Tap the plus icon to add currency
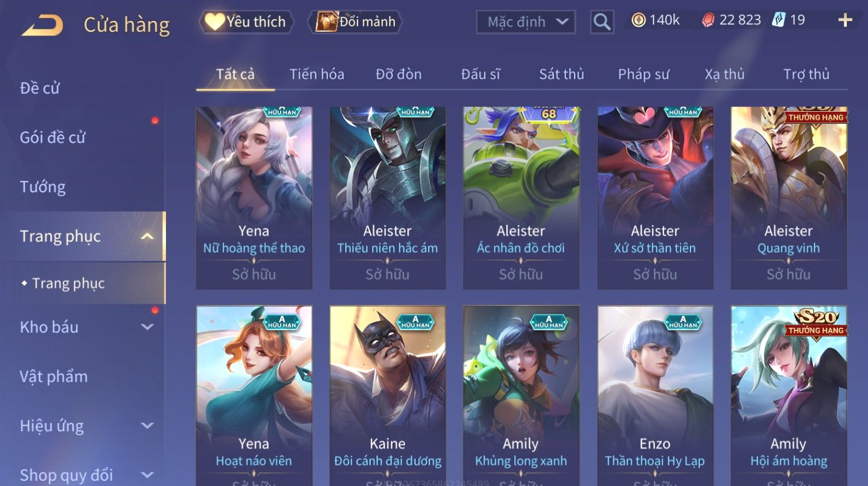The image size is (868, 486). point(845,21)
